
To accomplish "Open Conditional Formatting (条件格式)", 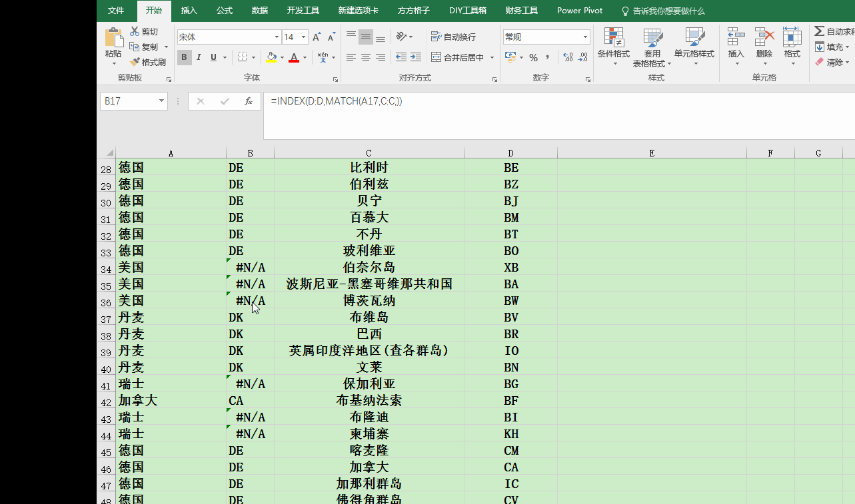I will tap(613, 45).
